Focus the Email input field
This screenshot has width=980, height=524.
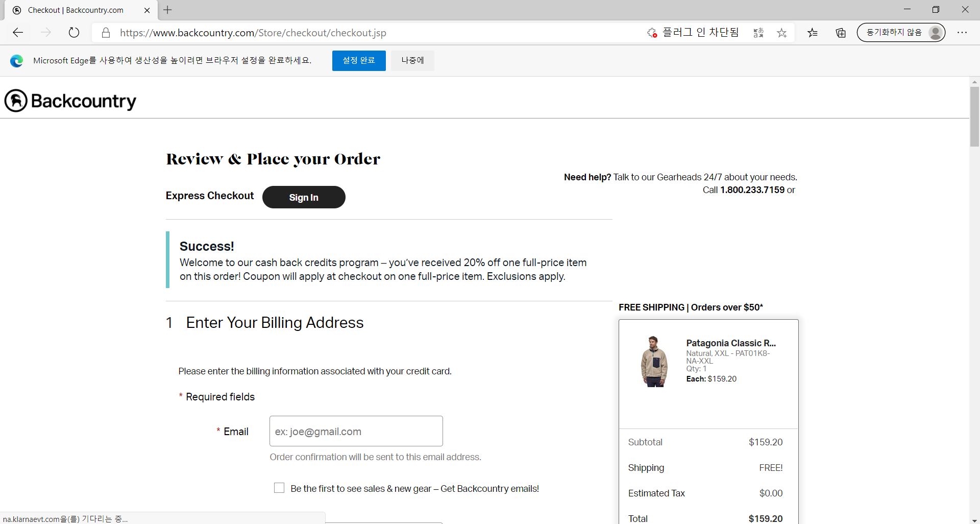pos(356,431)
